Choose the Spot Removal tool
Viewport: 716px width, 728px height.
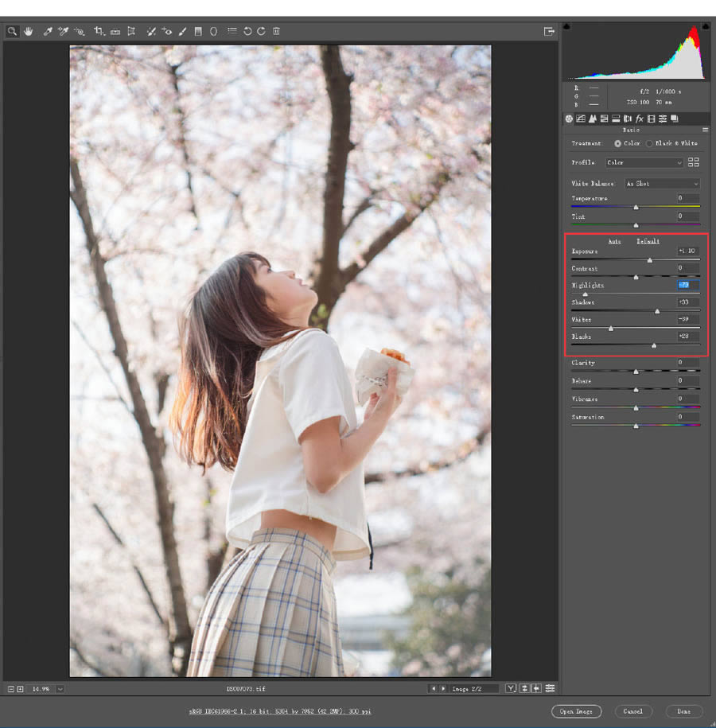coord(151,31)
